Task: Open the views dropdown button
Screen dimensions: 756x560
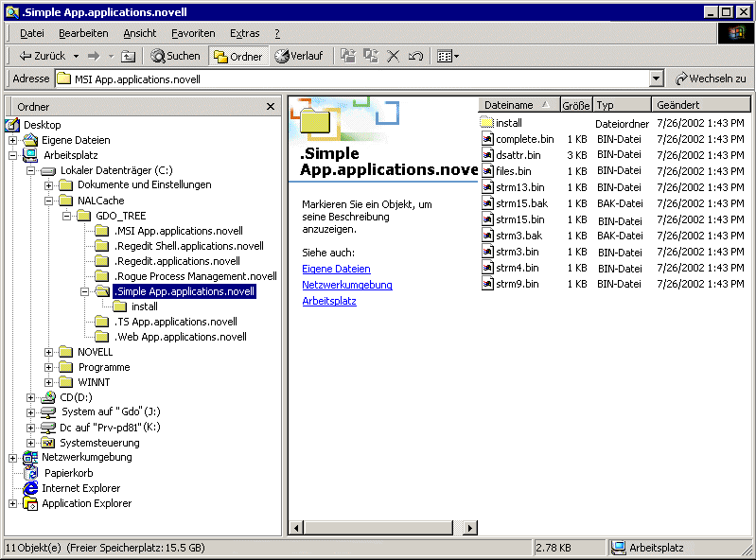Action: point(448,57)
